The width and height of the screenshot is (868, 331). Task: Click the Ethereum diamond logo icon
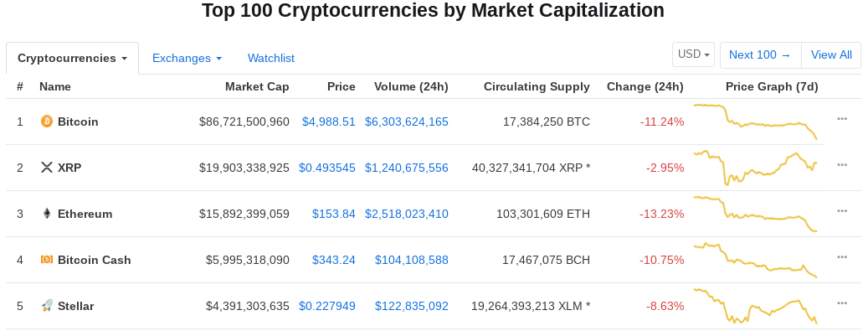[47, 214]
